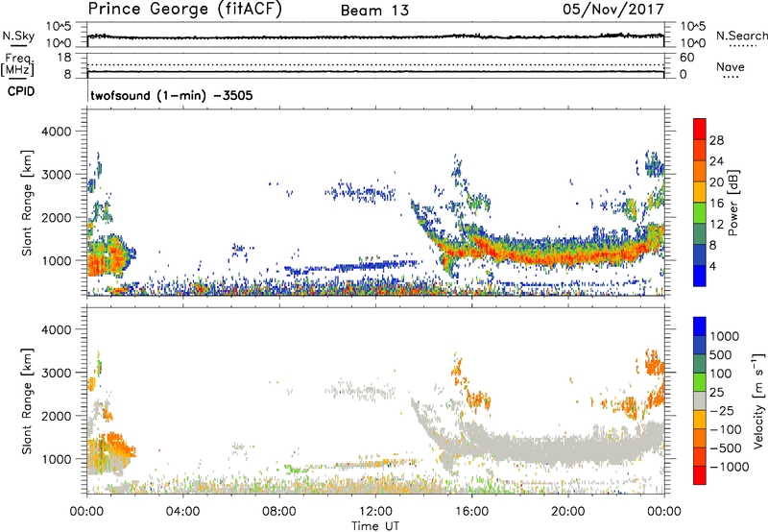
Task: Click the "20:00" time tick label
Action: 568,512
